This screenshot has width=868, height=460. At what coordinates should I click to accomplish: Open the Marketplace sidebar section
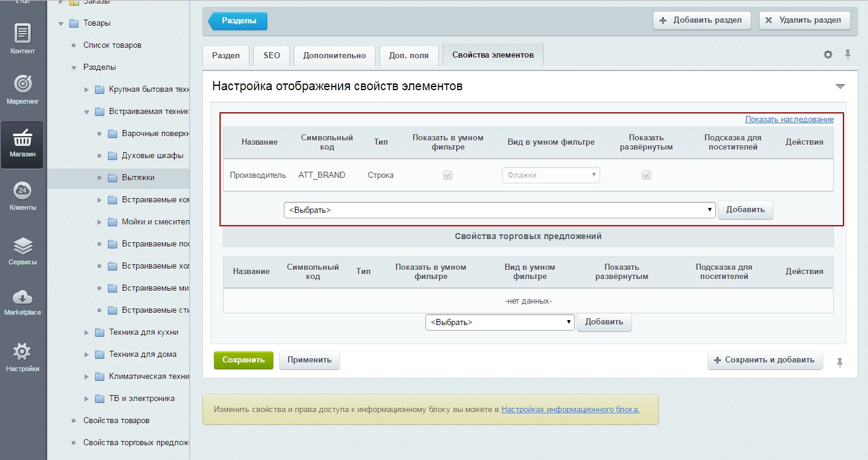coord(23,302)
